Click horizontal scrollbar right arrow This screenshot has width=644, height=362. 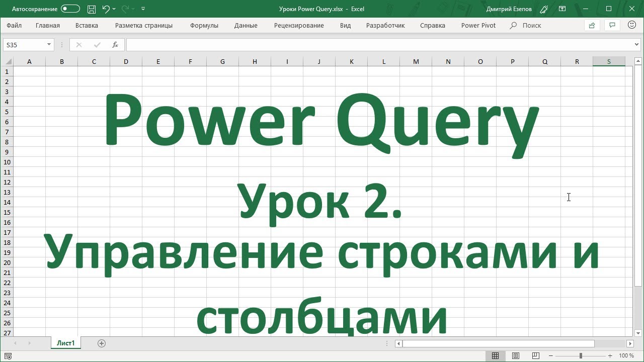click(x=630, y=343)
